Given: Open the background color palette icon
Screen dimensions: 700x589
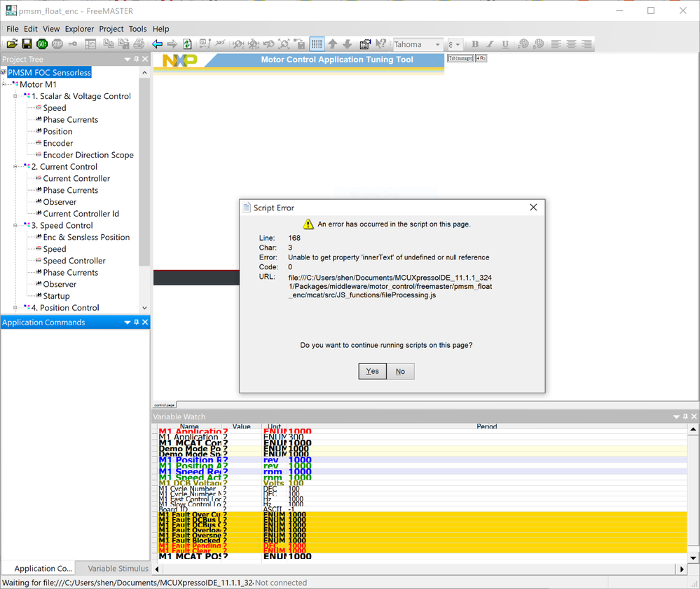Looking at the screenshot, I should tap(539, 43).
